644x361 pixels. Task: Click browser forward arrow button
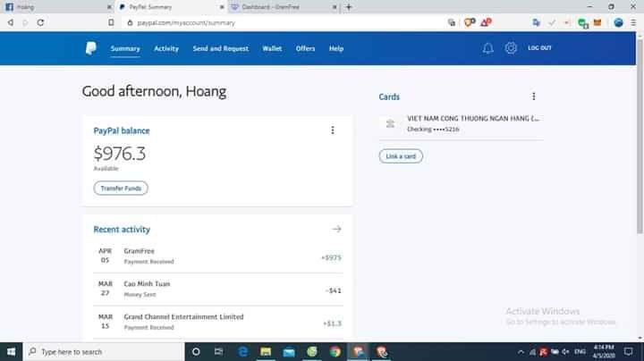tap(25, 22)
